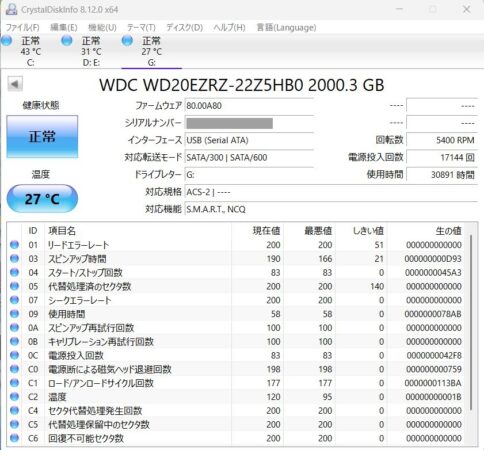Click status dot for C1 ロード/アンロードサイクル回数
Viewport: 484px width, 450px height.
[x=14, y=383]
